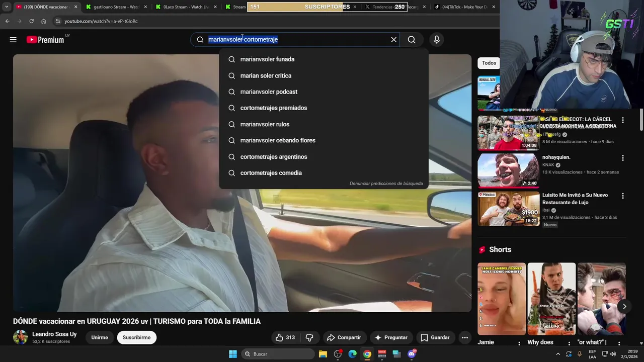The image size is (644, 362).
Task: Click the 'Suscribirme' subscribe button
Action: 136,337
